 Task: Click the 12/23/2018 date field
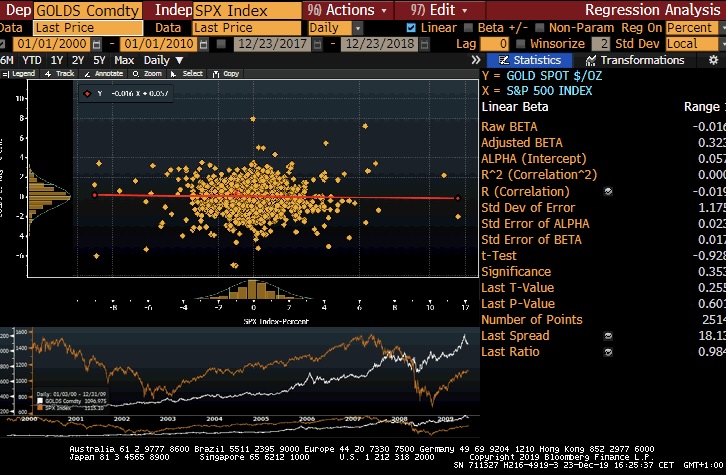[x=380, y=44]
